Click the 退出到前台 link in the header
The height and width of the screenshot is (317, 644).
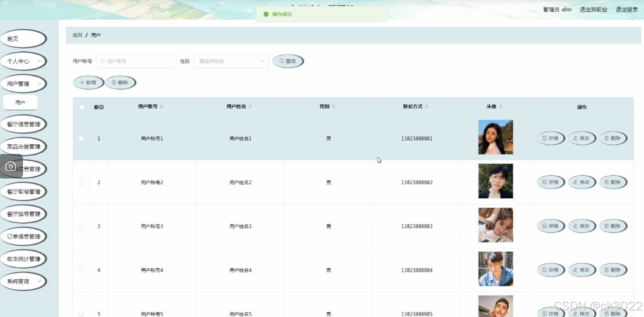[x=593, y=9]
